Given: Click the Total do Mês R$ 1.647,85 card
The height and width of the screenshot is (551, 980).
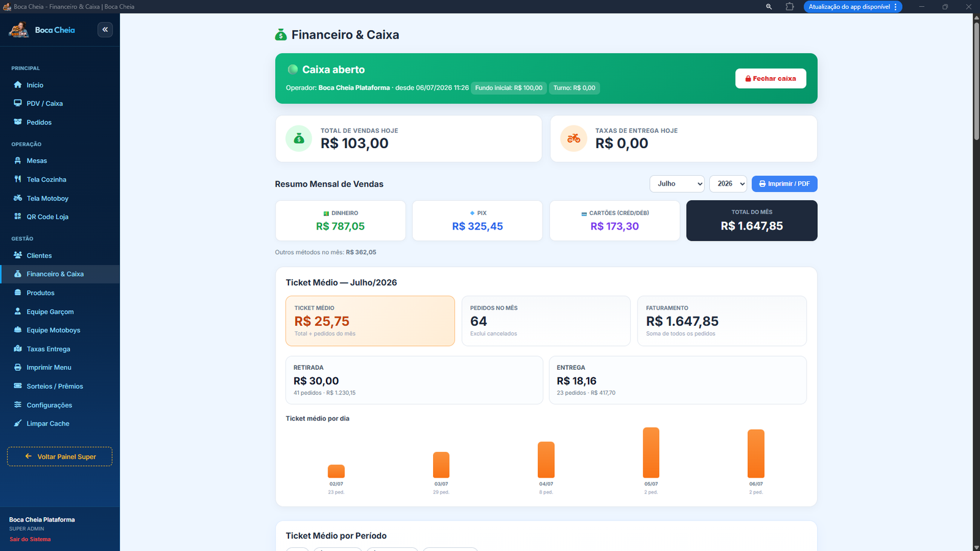Looking at the screenshot, I should pyautogui.click(x=752, y=220).
